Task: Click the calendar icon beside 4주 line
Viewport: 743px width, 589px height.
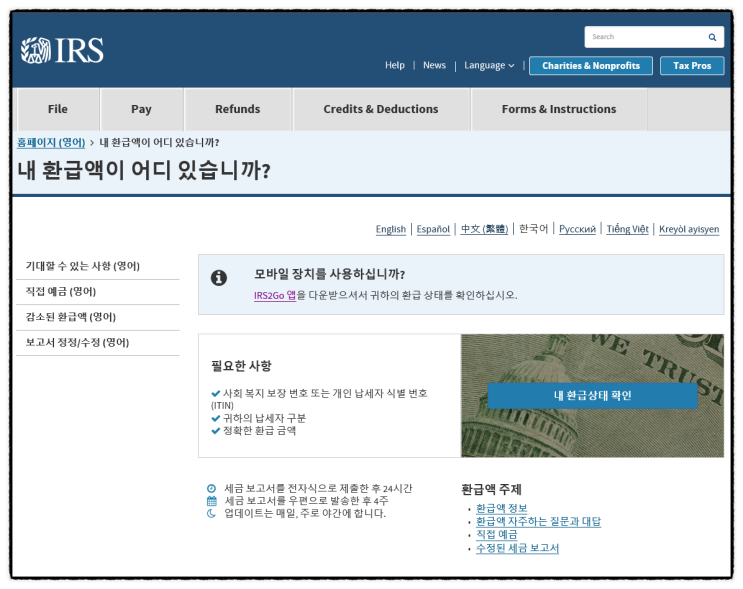Action: point(211,501)
